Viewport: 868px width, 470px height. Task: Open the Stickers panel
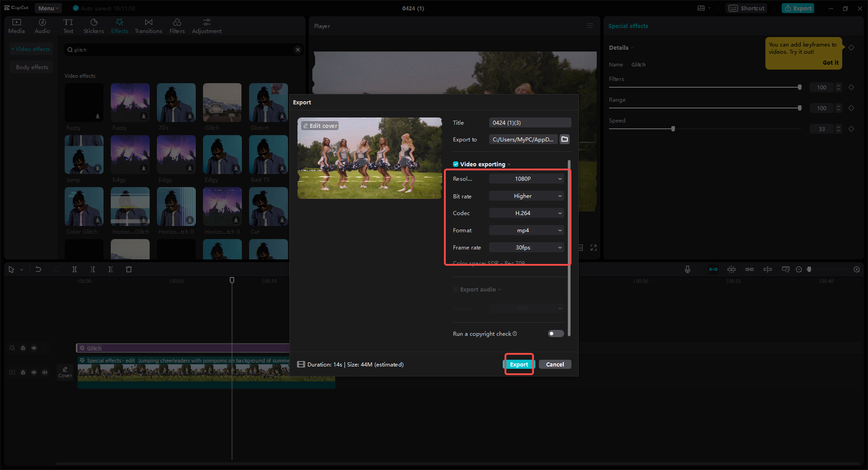coord(94,25)
